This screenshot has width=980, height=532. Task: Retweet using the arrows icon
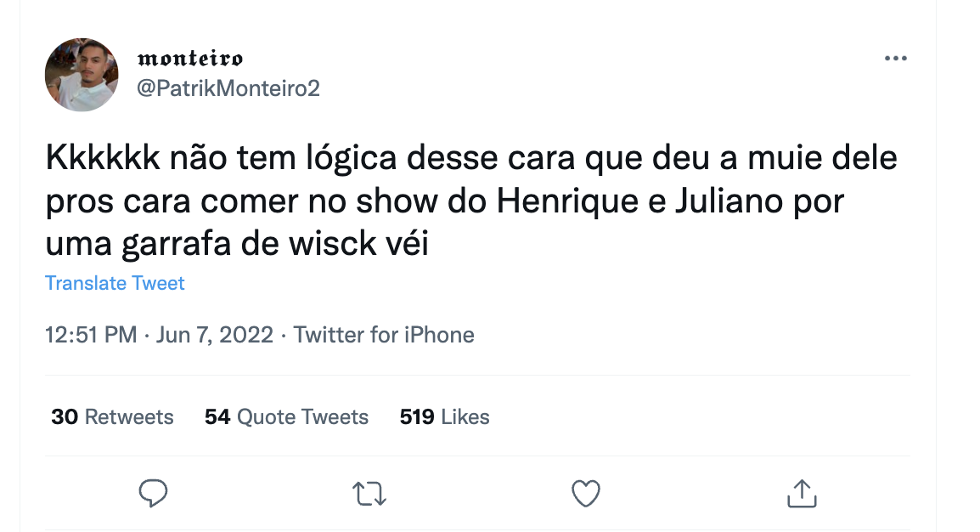[x=369, y=493]
